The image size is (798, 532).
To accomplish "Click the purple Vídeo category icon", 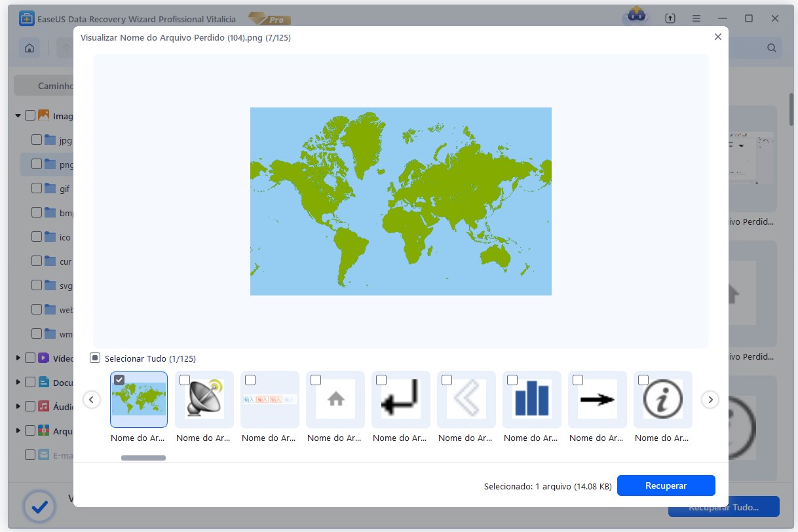I will click(44, 358).
